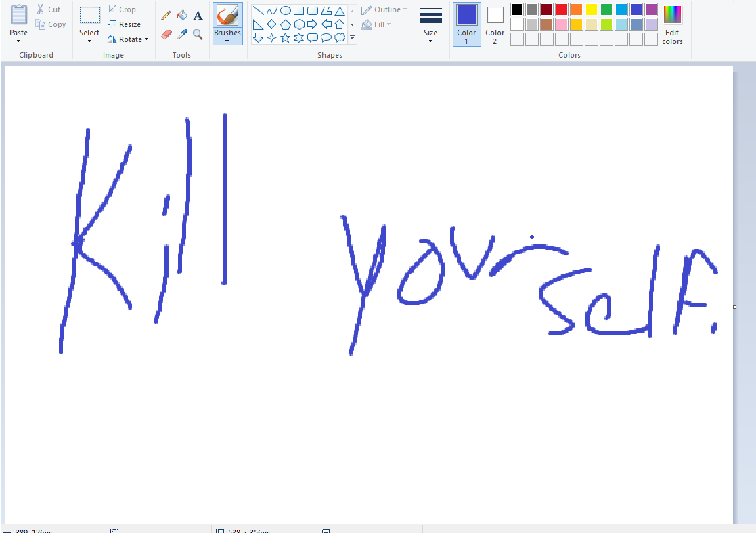Screen dimensions: 756x533
Task: Choose the Oval callout shape
Action: (x=326, y=38)
